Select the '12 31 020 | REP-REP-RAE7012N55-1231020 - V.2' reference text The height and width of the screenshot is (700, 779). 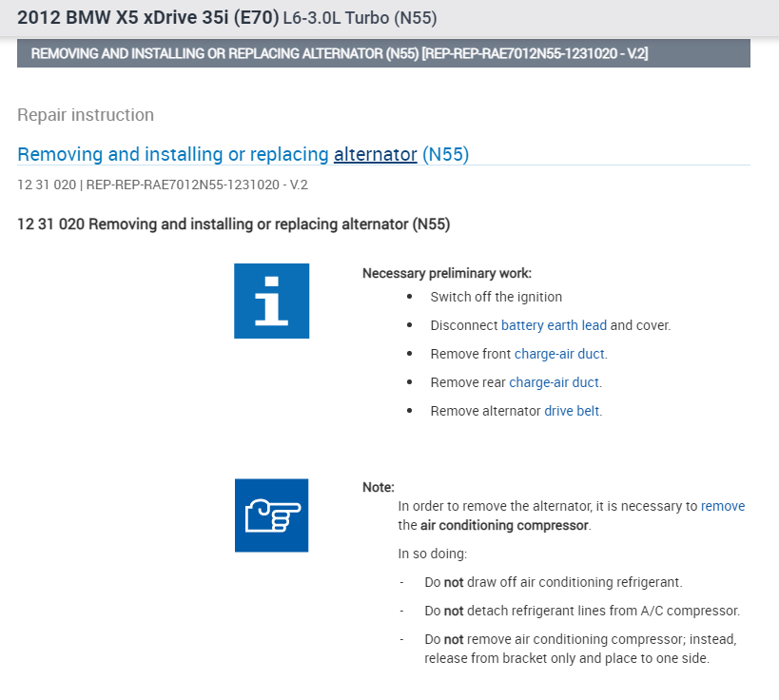tap(163, 185)
